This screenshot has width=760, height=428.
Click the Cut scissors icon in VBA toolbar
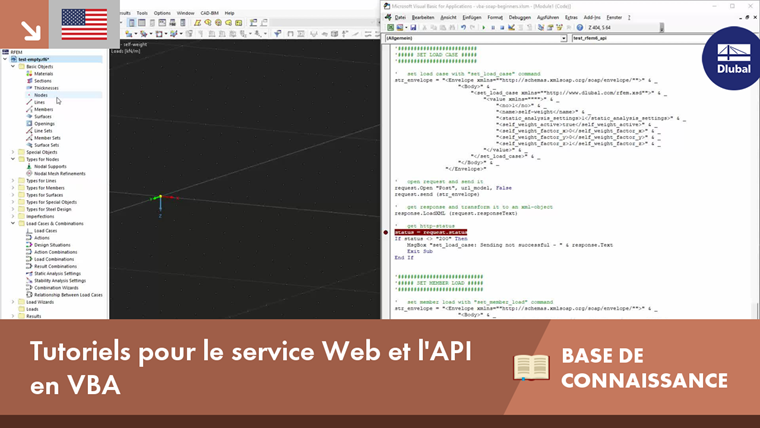pyautogui.click(x=424, y=28)
